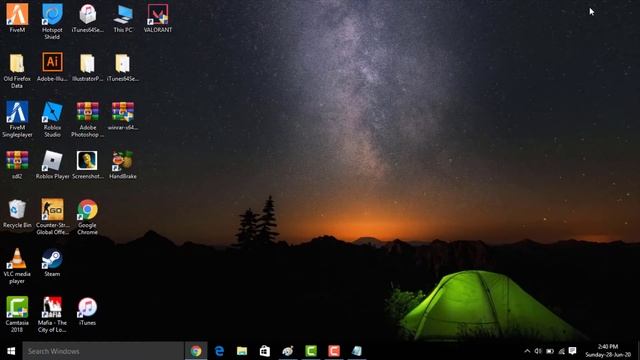Launch Roblox Player shortcut

coord(52,164)
